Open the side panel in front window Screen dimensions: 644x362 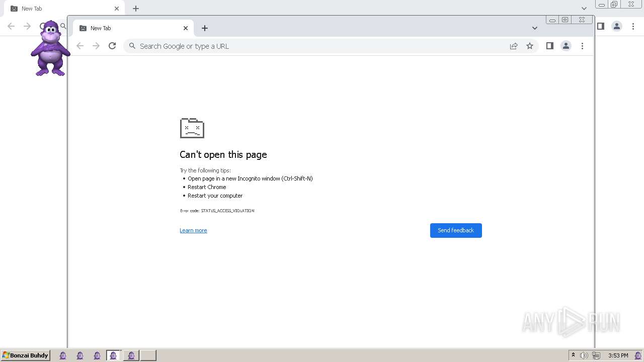[550, 46]
